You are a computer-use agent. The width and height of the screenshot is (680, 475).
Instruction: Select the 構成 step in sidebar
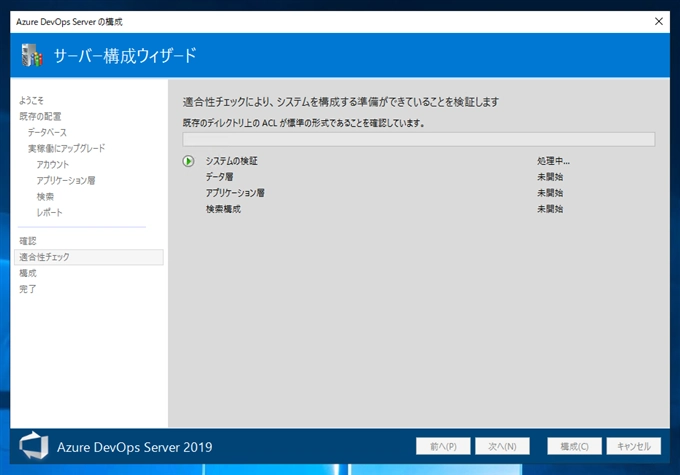pyautogui.click(x=28, y=273)
